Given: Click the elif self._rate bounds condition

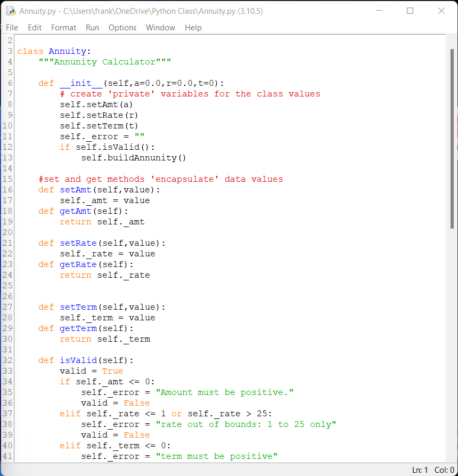Looking at the screenshot, I should [x=166, y=414].
